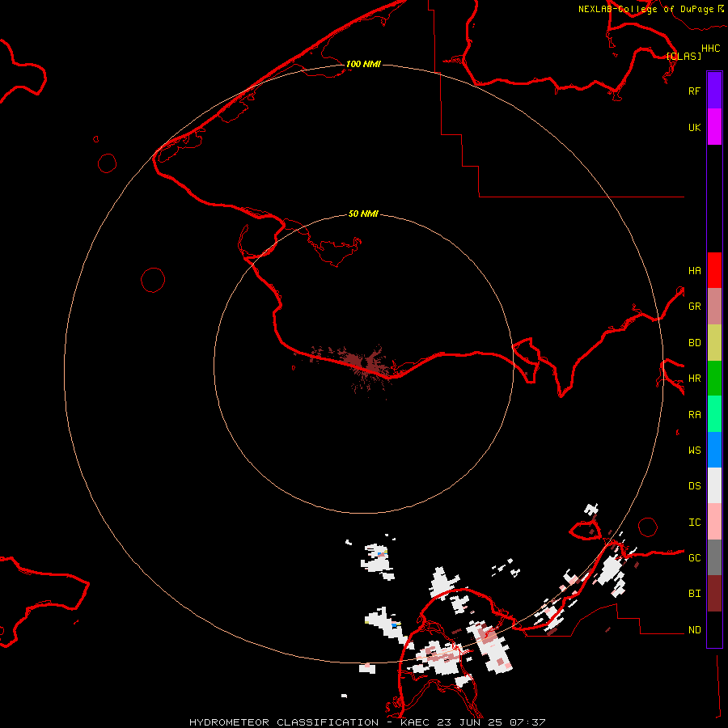Click the 'WS' legend label
The width and height of the screenshot is (728, 728).
coord(694,450)
